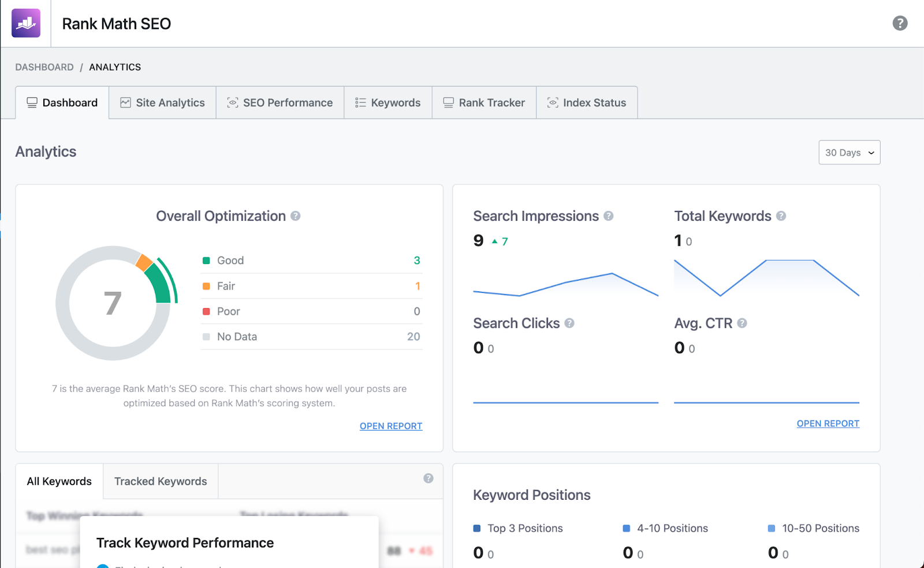Click the Avg. CTR label
The width and height of the screenshot is (924, 568).
tap(703, 323)
